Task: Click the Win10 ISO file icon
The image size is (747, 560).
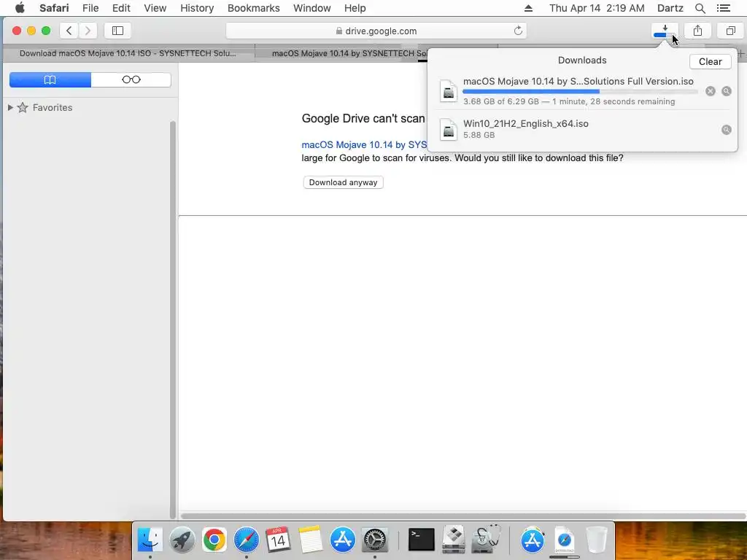Action: coord(449,129)
